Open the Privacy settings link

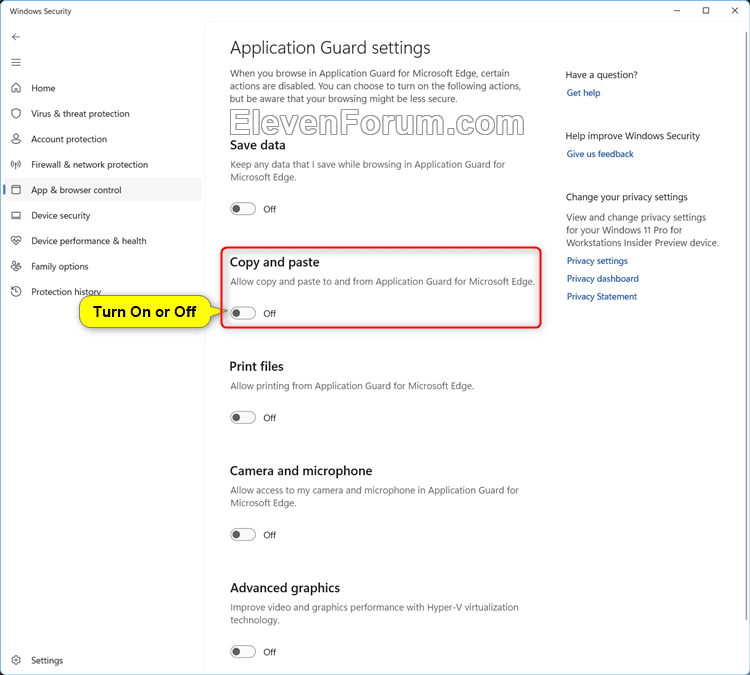pos(597,261)
